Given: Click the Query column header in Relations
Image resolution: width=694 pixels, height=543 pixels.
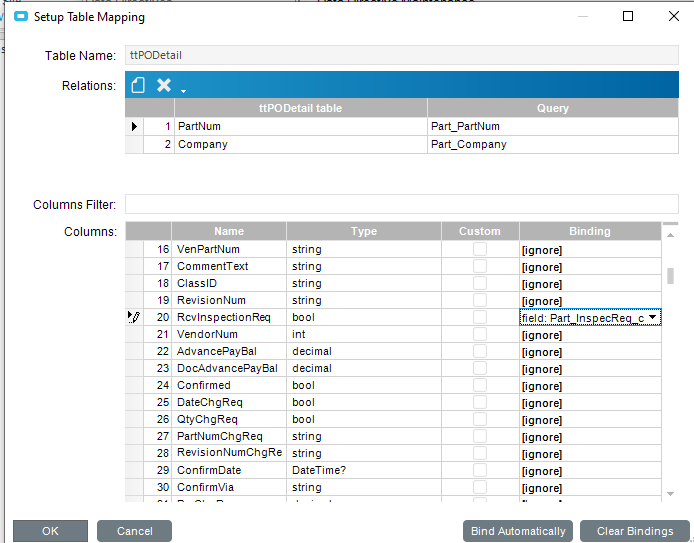Looking at the screenshot, I should 553,108.
